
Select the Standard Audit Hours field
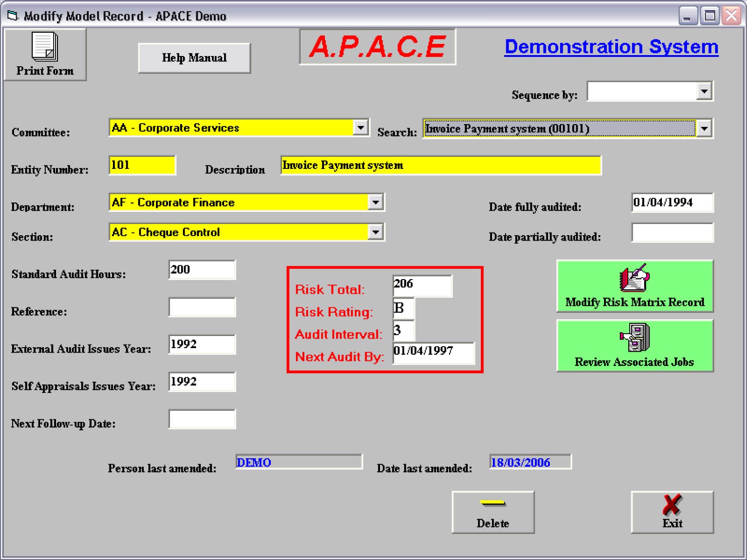(x=202, y=270)
